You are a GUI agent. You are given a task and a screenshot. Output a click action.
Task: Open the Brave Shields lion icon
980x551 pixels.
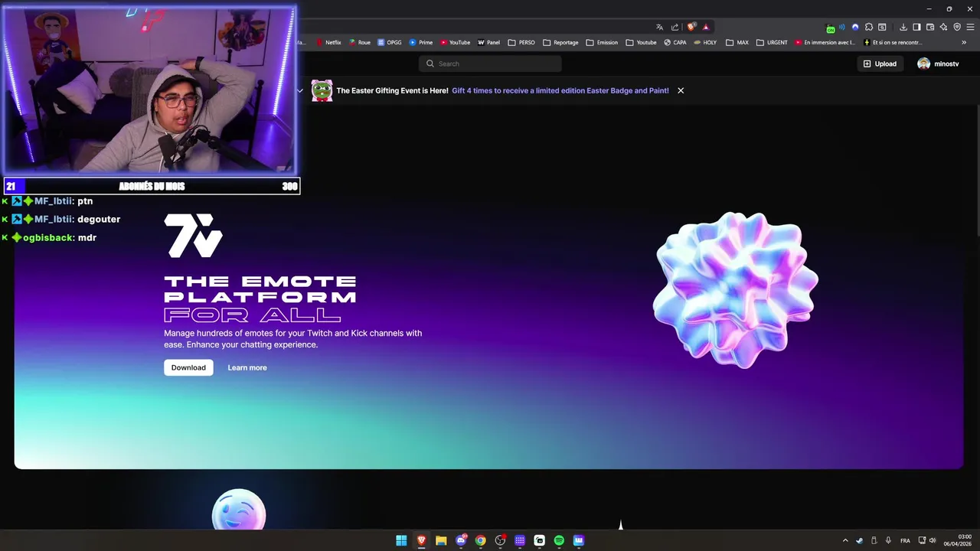click(691, 27)
